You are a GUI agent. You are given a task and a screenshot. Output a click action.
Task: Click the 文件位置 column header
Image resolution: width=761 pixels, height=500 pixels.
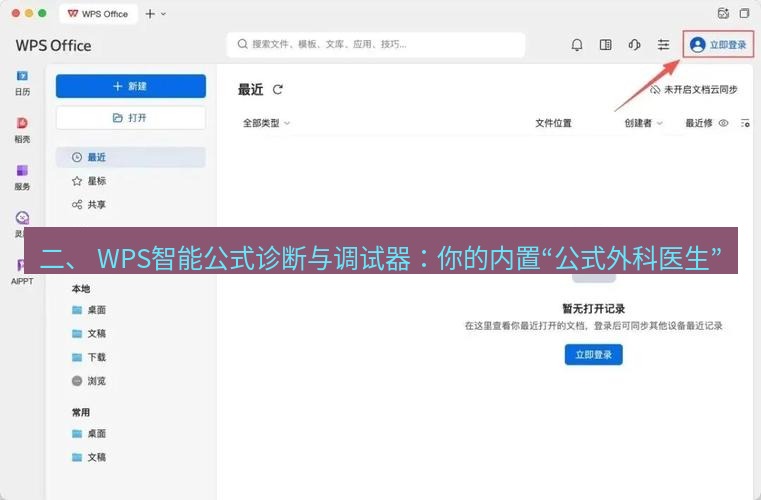click(x=553, y=123)
